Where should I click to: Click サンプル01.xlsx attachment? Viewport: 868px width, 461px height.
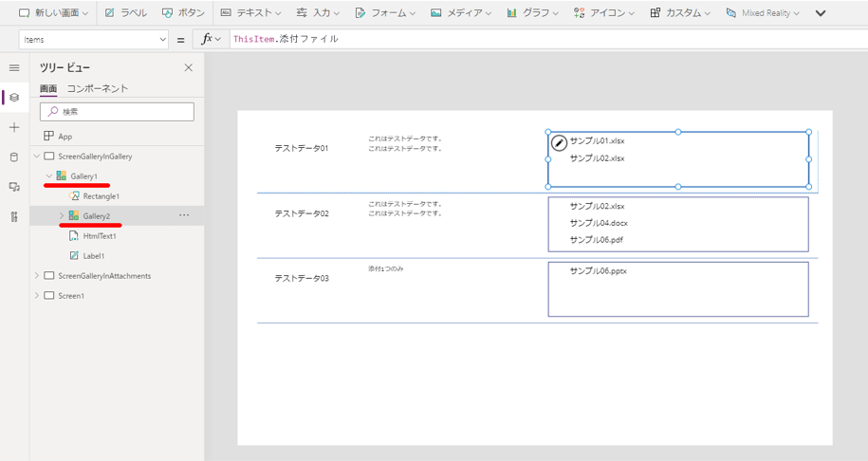point(598,141)
